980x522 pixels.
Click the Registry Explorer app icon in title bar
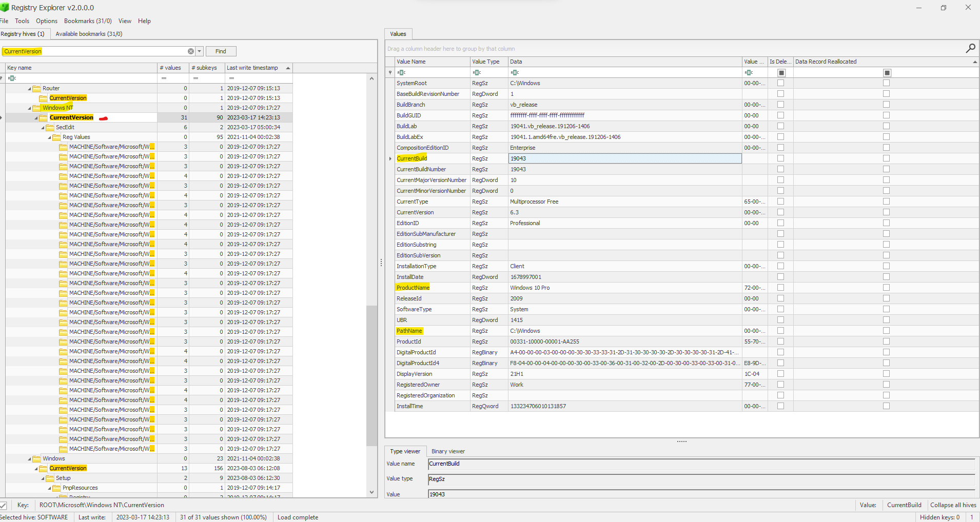pyautogui.click(x=5, y=7)
